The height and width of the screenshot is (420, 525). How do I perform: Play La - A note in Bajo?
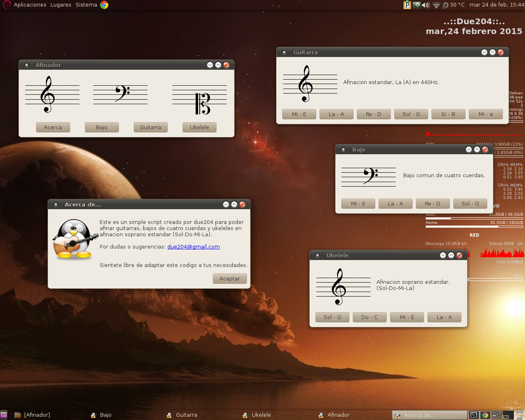(395, 203)
